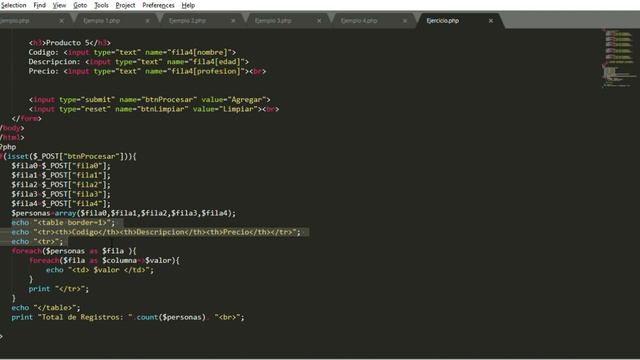Click the $fila2 assignment line

(61, 184)
